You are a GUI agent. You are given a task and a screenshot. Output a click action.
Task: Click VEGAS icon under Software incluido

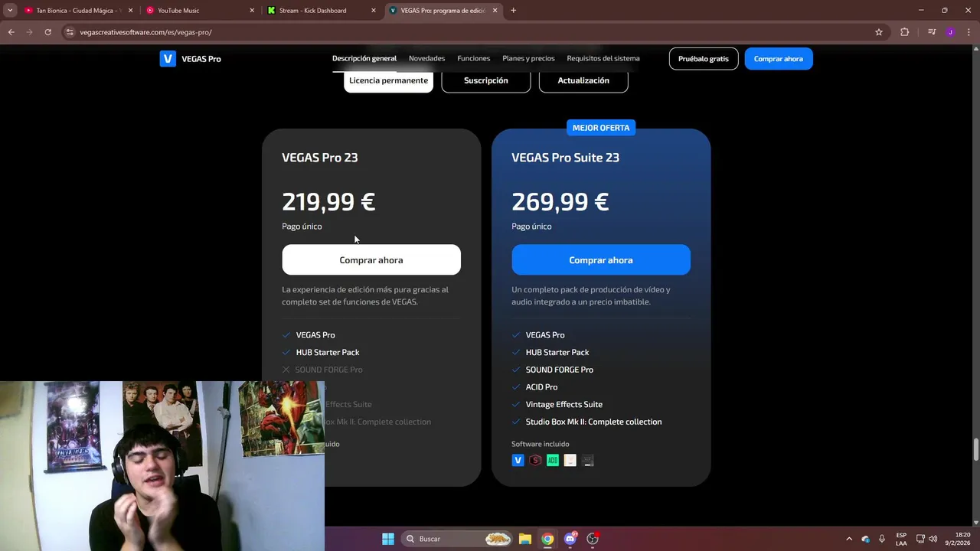[518, 460]
